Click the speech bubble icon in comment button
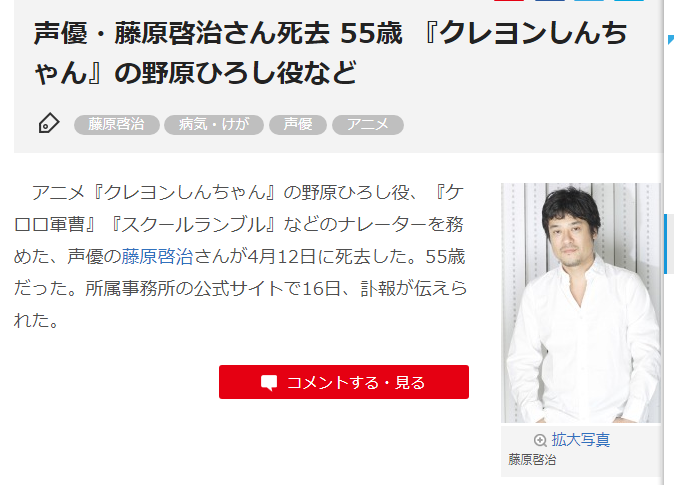674x485 pixels. [269, 383]
